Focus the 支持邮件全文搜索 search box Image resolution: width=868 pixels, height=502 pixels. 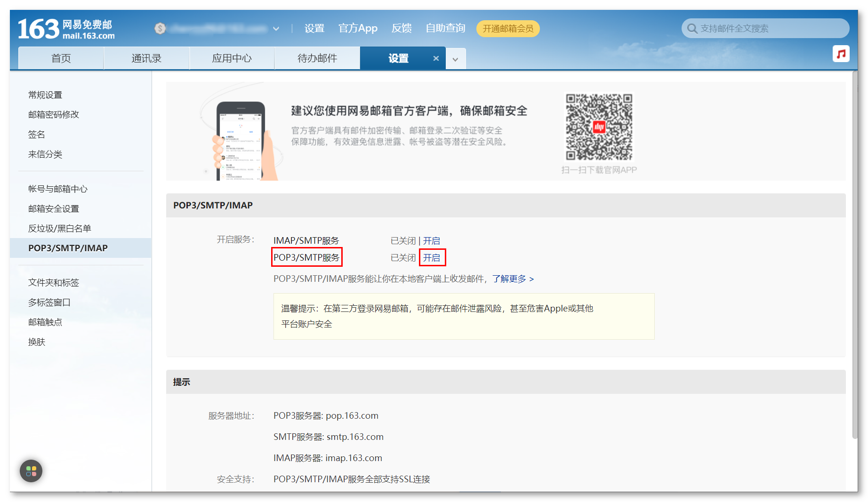tap(765, 29)
